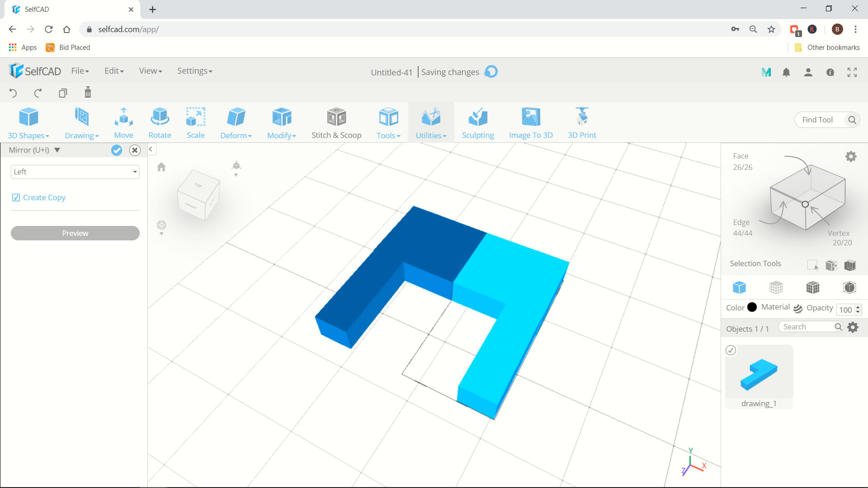The width and height of the screenshot is (868, 488).
Task: Confirm the Mirror operation with checkmark
Action: tap(117, 150)
